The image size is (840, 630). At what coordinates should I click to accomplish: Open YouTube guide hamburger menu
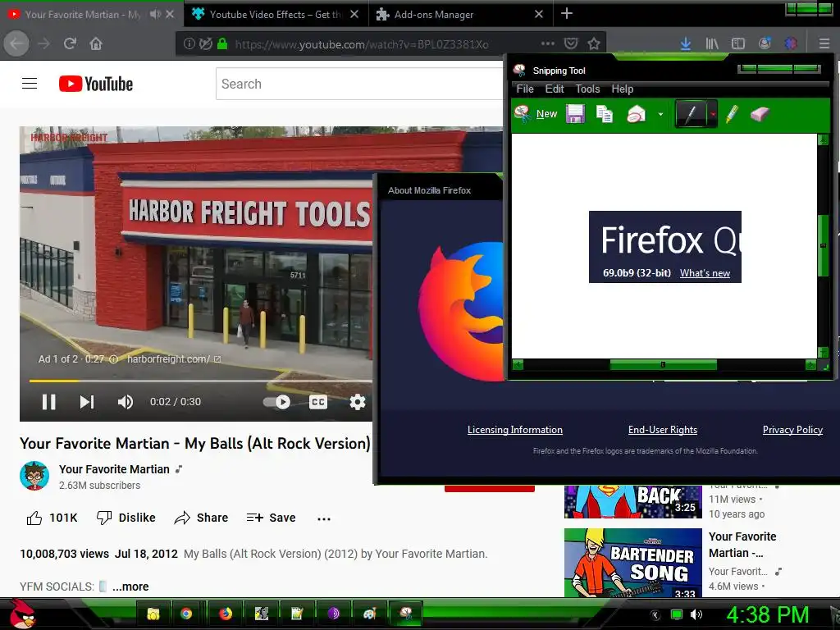[30, 84]
